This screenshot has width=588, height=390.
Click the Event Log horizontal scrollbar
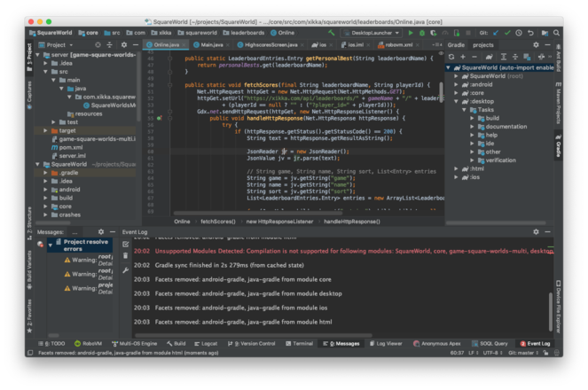254,335
